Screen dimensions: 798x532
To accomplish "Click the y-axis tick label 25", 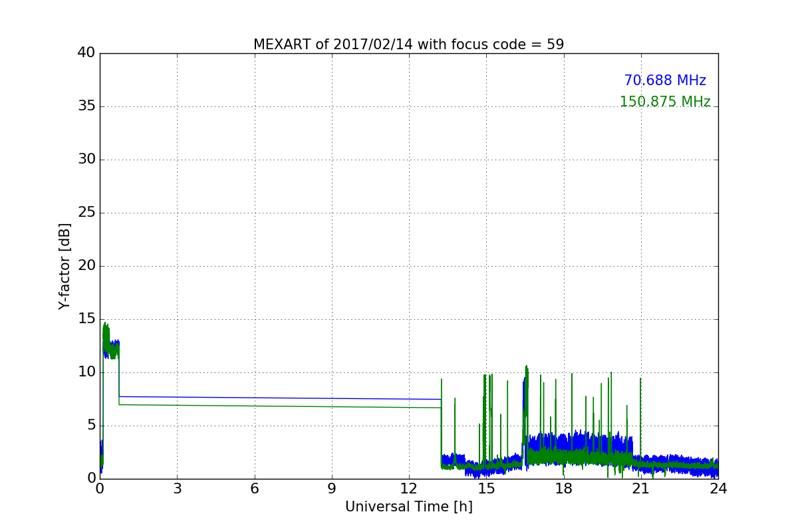I will [86, 212].
